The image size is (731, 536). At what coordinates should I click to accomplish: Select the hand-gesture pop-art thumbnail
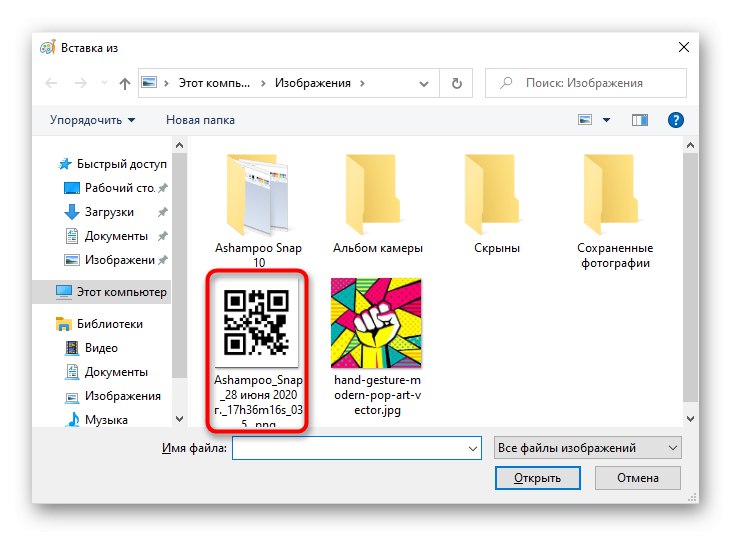(x=376, y=323)
